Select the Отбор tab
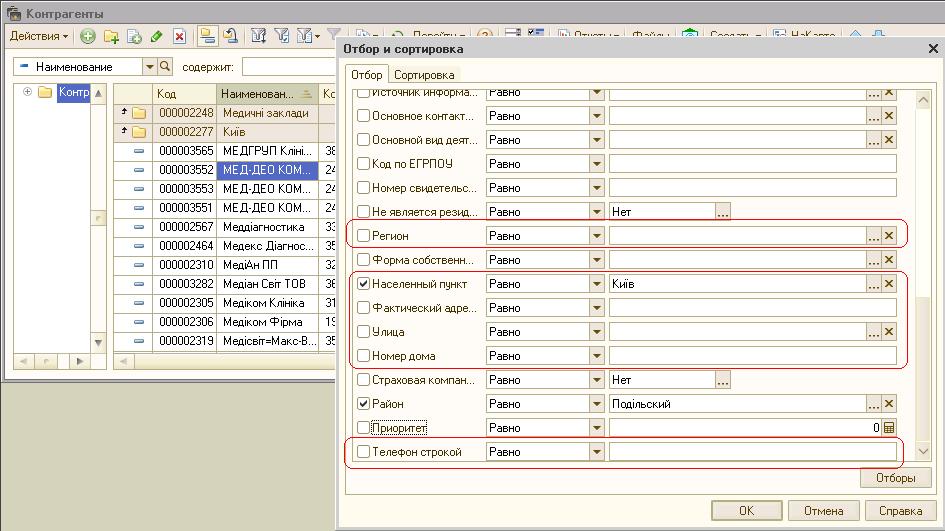The width and height of the screenshot is (945, 531). click(366, 74)
